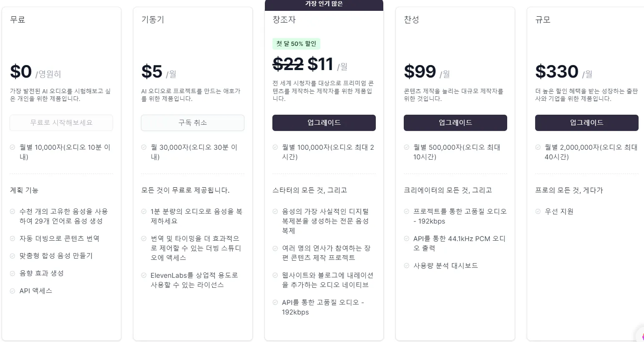Click check icon beside ElevenLabs commercial license feature
This screenshot has height=342, width=644.
[144, 276]
